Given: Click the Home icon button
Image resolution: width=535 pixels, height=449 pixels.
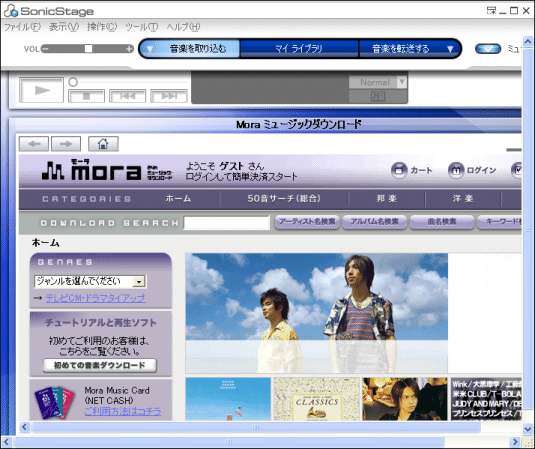Looking at the screenshot, I should coord(103,144).
